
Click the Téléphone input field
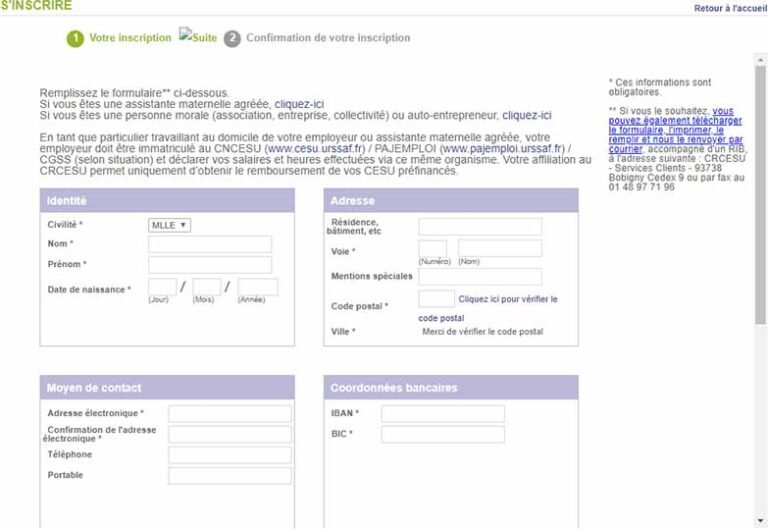point(230,455)
